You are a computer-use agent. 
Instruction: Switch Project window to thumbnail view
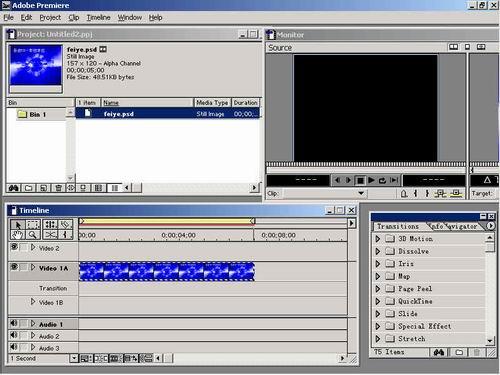click(x=98, y=188)
